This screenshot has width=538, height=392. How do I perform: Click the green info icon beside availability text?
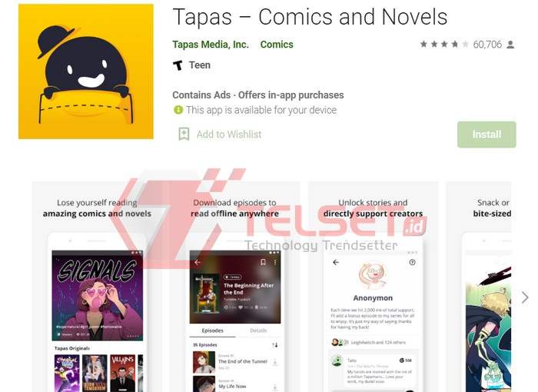(178, 110)
